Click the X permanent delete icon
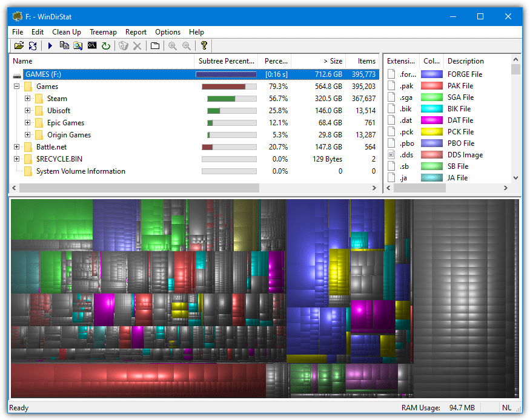The width and height of the screenshot is (530, 420). click(x=137, y=45)
